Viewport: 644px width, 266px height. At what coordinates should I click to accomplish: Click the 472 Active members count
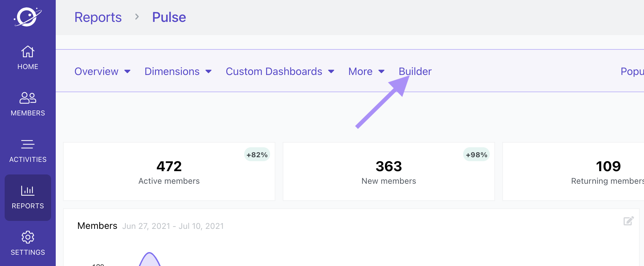[169, 166]
